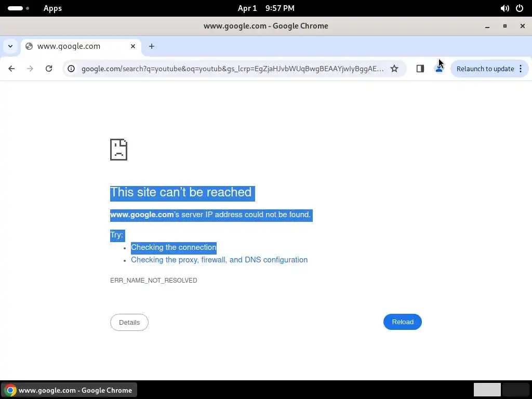This screenshot has width=532, height=399.
Task: Expand the tab search dropdown arrow
Action: [10, 46]
